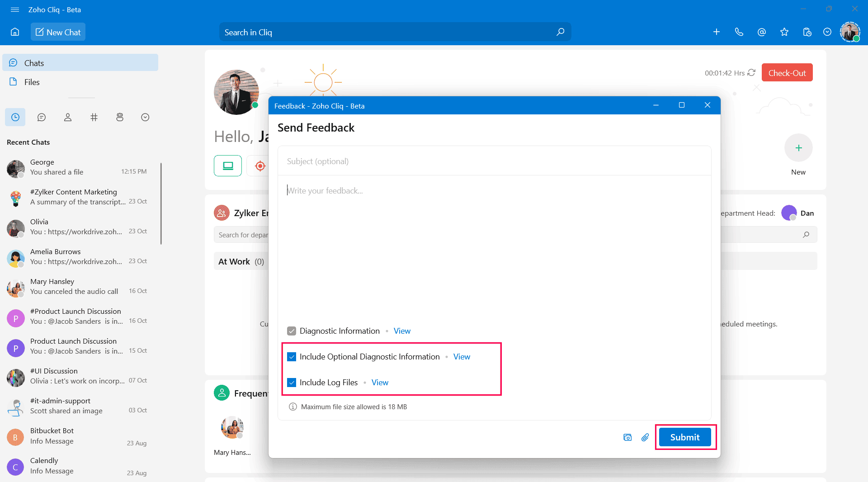
Task: Click the info icon beside maximum file size
Action: click(293, 407)
